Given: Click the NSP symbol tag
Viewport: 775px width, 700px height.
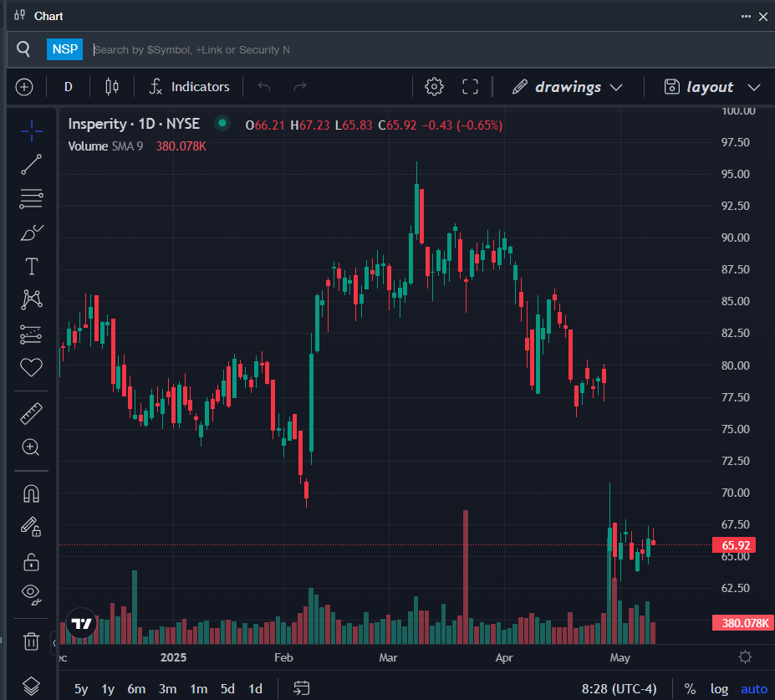Looking at the screenshot, I should [x=64, y=49].
